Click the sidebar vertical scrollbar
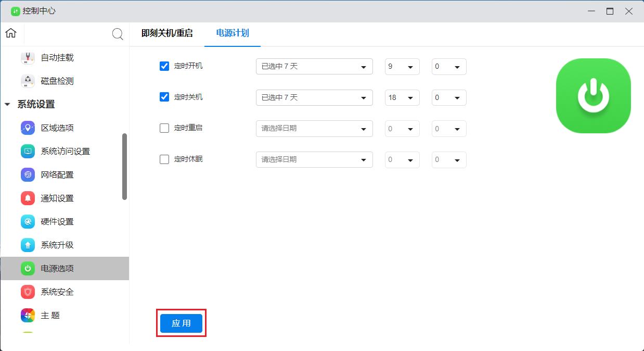Screen dimensions: 644x351 click(x=124, y=167)
